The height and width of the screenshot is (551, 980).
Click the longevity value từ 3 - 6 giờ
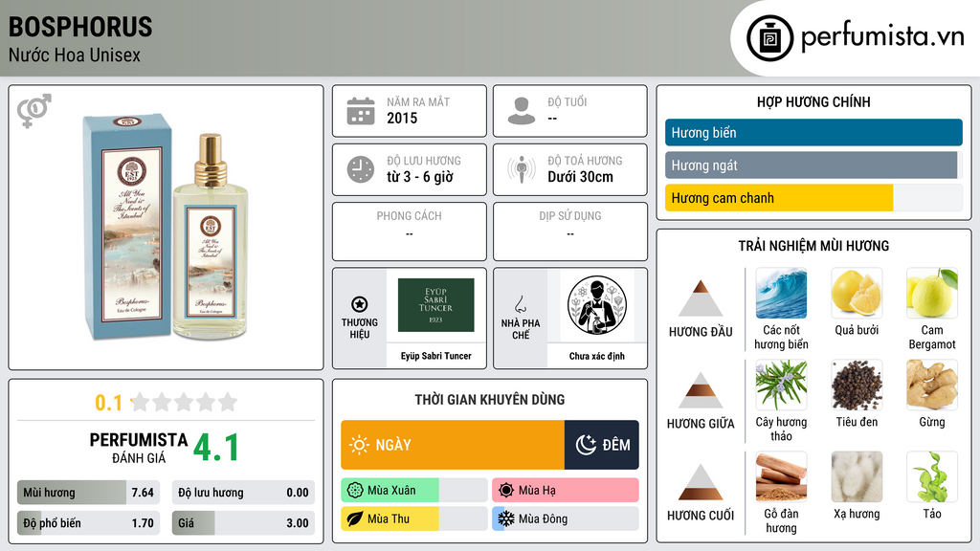coord(419,177)
